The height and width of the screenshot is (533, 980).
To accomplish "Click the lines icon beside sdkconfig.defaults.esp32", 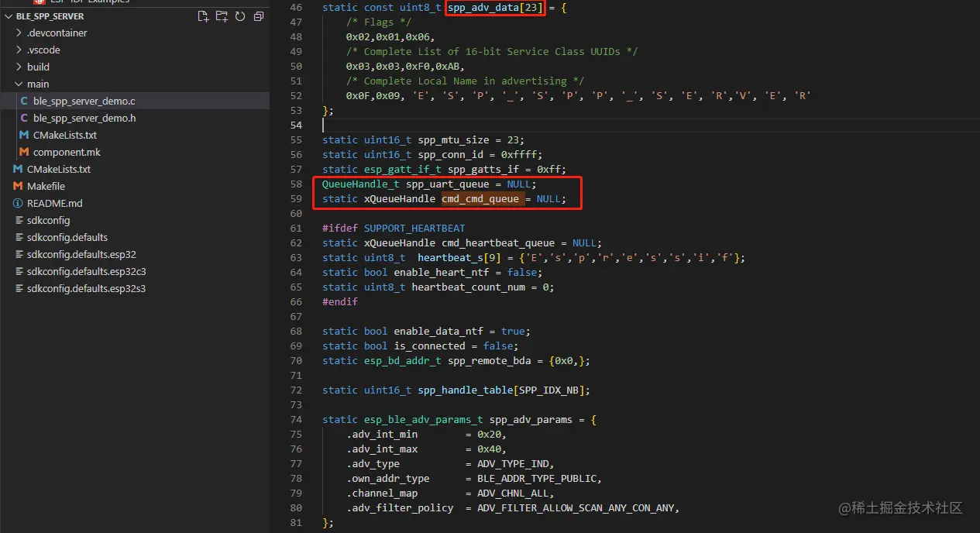I will point(18,254).
